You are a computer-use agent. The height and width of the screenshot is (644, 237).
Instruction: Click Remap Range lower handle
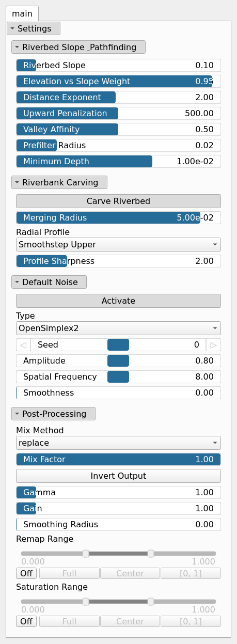coord(86,553)
